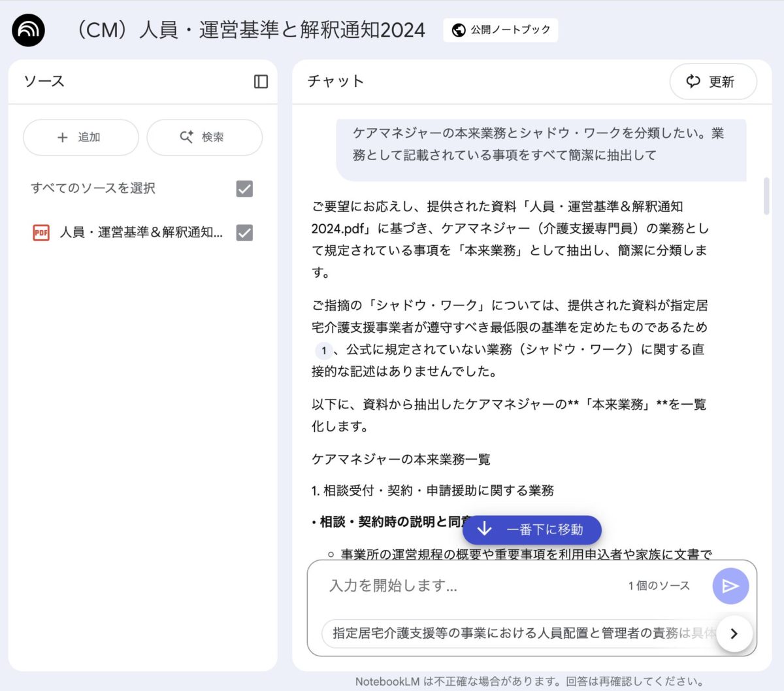Click the NotebookLM logo icon

28,30
